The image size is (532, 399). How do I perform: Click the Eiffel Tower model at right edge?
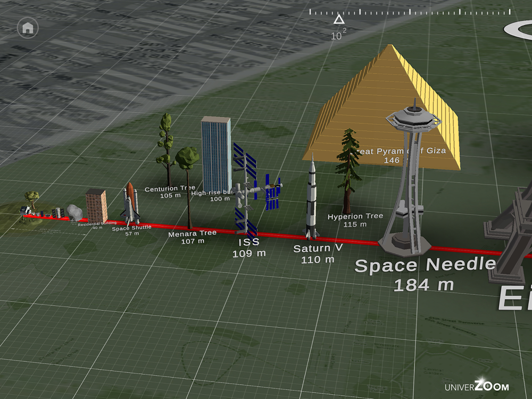pyautogui.click(x=508, y=234)
